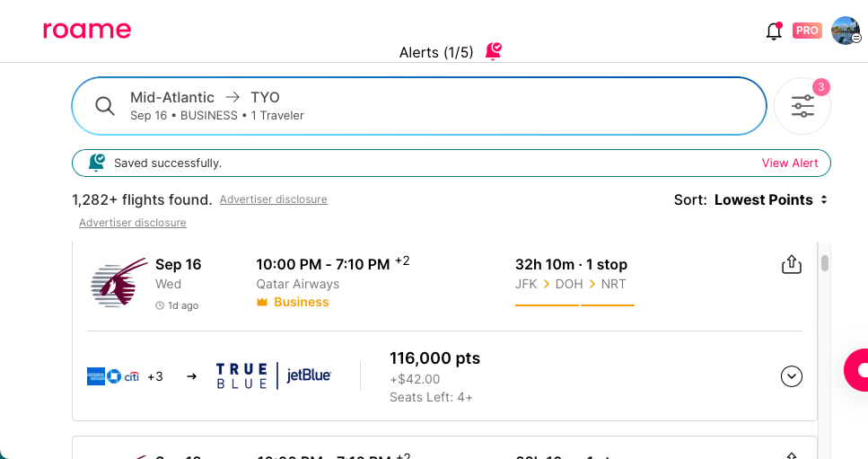Image resolution: width=868 pixels, height=459 pixels.
Task: Expand the 116,000 pts fare details
Action: click(x=791, y=376)
